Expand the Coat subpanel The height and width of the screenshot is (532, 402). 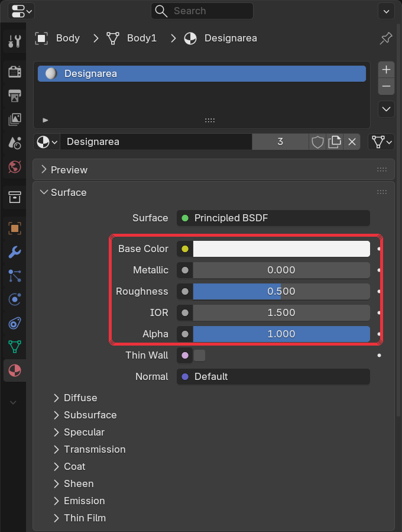pyautogui.click(x=70, y=466)
